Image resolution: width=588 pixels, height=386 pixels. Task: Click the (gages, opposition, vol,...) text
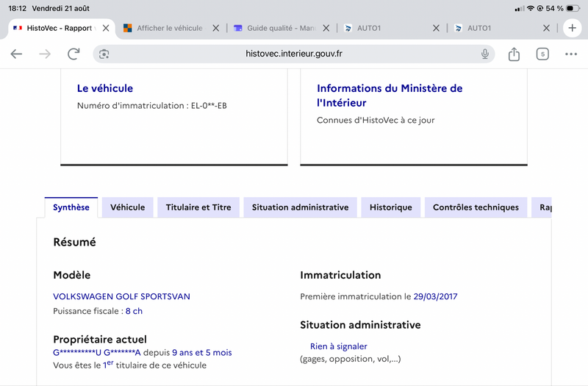351,359
